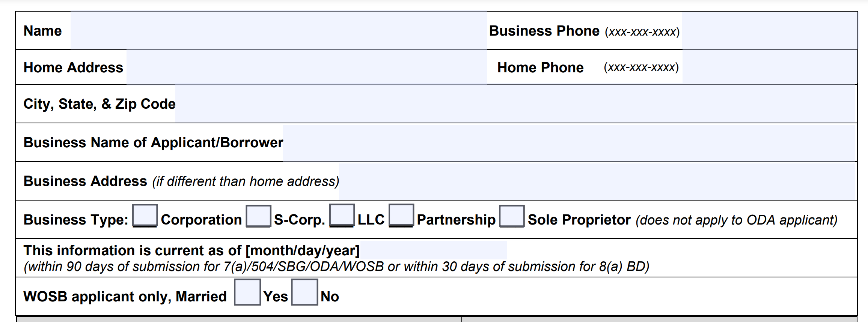
Task: Check No for WOSB applicant Married
Action: click(304, 292)
